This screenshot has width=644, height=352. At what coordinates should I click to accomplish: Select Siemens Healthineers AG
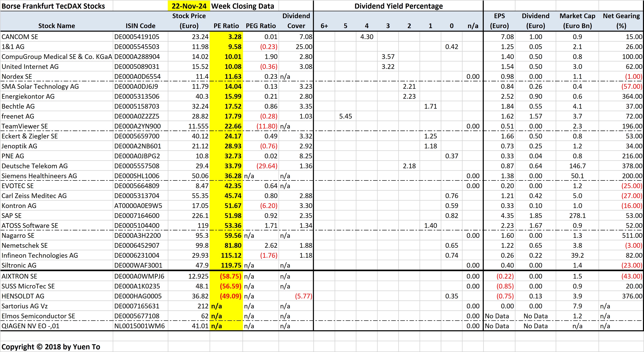tap(39, 176)
